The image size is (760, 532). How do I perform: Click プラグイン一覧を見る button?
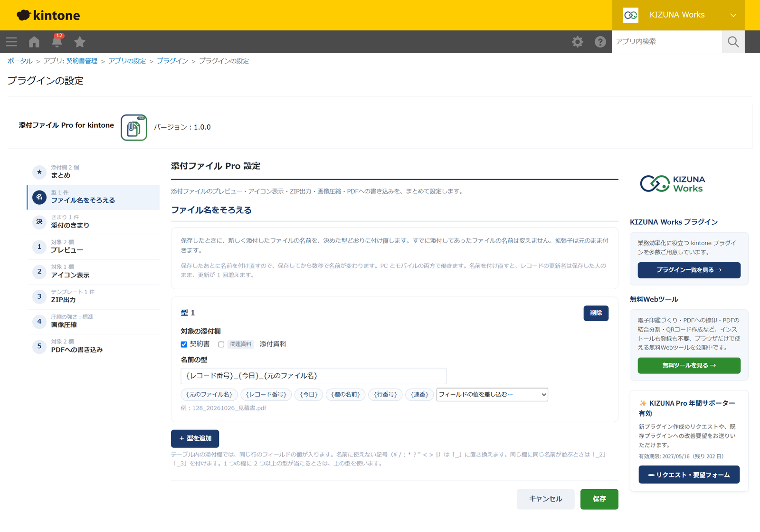click(x=689, y=270)
